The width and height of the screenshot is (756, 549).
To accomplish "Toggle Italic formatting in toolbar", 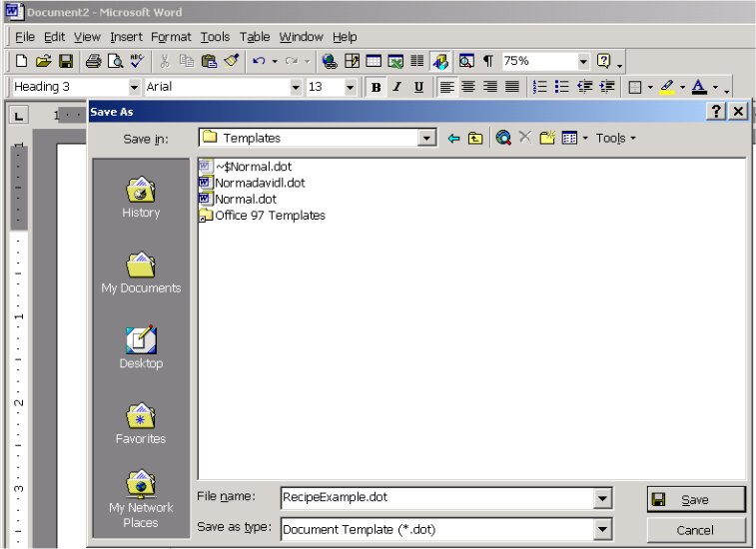I will click(396, 88).
